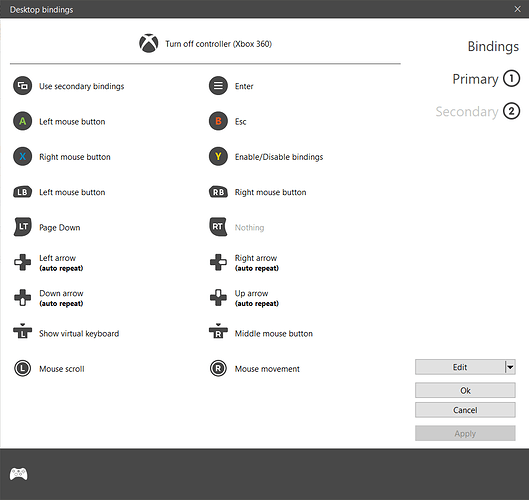Click the right stick Mouse movement icon
This screenshot has height=500, width=529.
(218, 368)
